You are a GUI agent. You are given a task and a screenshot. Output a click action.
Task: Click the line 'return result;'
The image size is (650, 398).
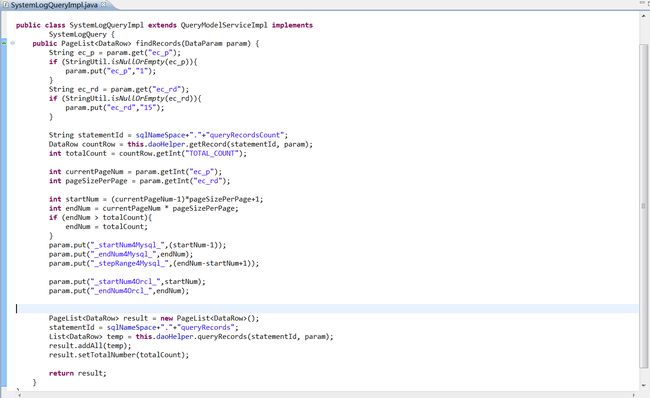(78, 373)
